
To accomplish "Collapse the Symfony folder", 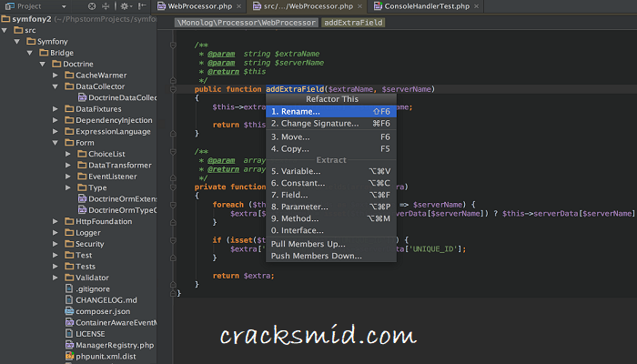I will click(17, 42).
